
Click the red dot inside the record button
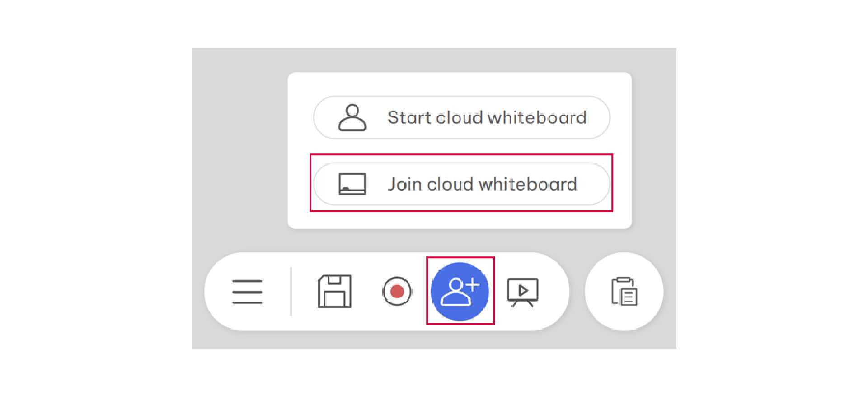397,292
